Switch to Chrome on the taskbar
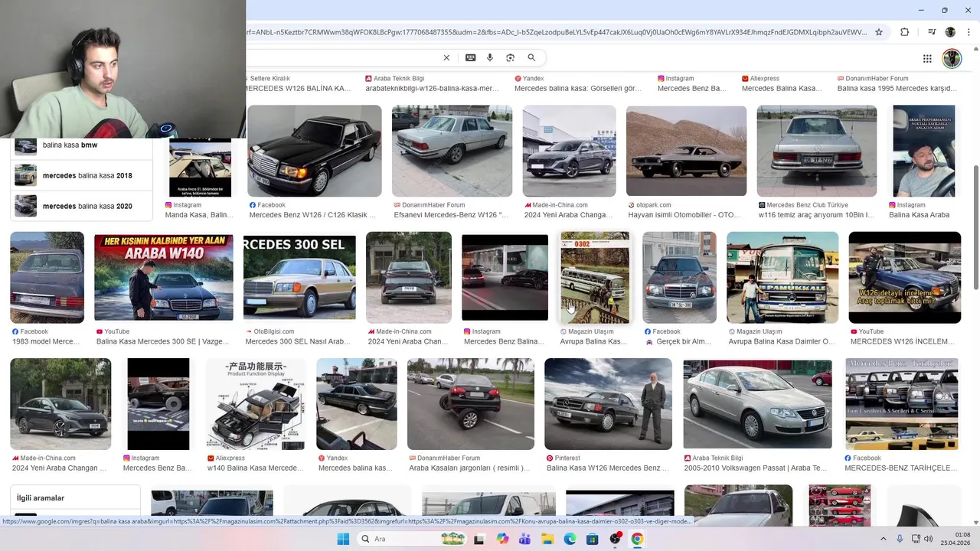The width and height of the screenshot is (980, 551). pos(637,539)
